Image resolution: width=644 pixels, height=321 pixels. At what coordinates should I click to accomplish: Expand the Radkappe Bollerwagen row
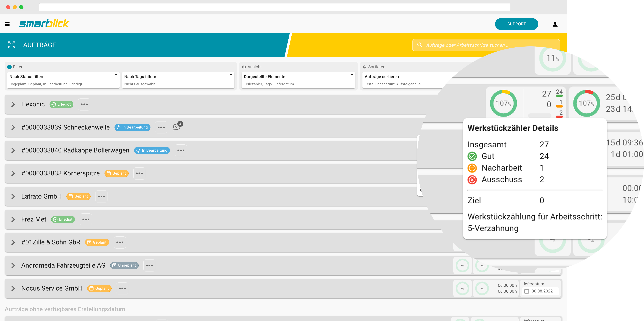(x=13, y=150)
